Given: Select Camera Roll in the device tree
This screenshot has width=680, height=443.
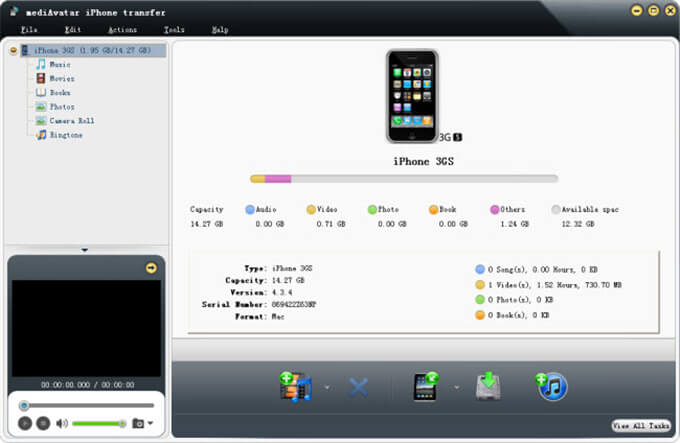Looking at the screenshot, I should 72,121.
